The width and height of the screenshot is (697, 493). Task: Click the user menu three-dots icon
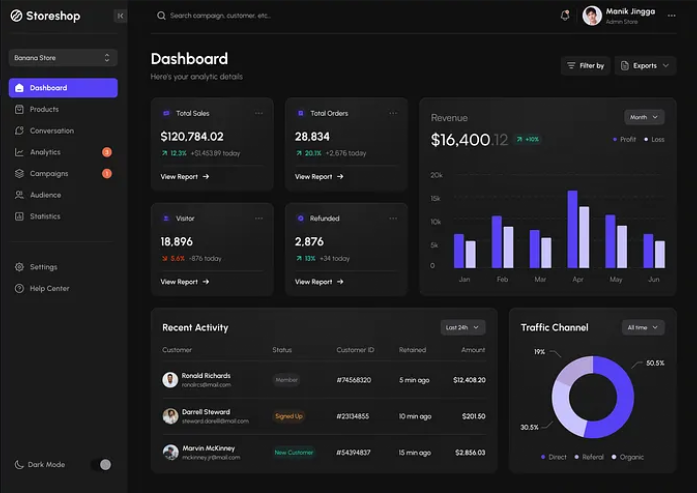click(x=671, y=16)
